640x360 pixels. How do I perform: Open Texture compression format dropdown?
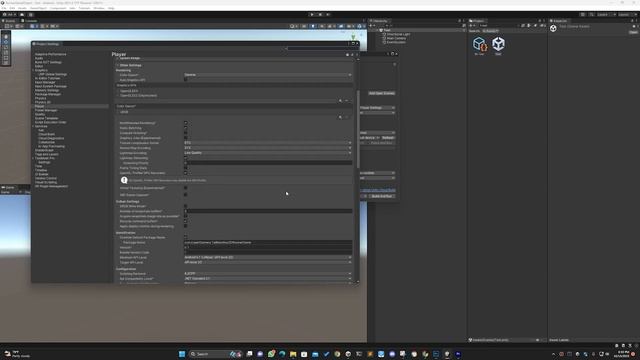click(268, 143)
